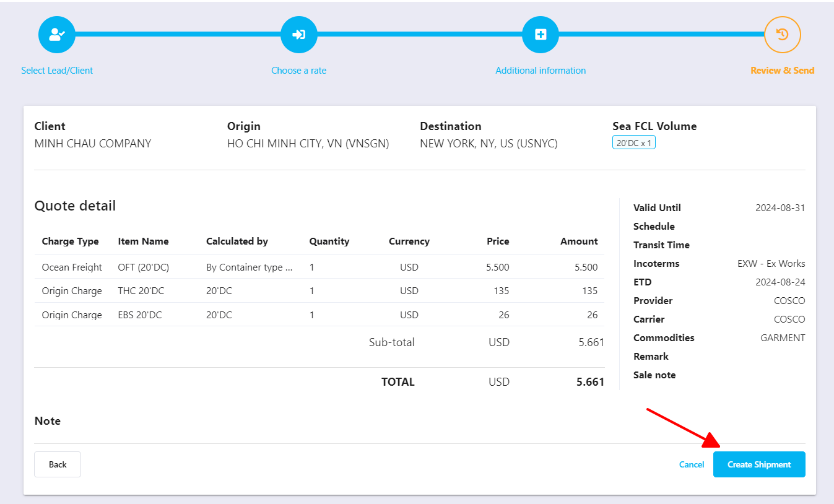This screenshot has width=834, height=504.
Task: Click destination NEW YORK, NY, US (USNYC)
Action: click(x=489, y=144)
